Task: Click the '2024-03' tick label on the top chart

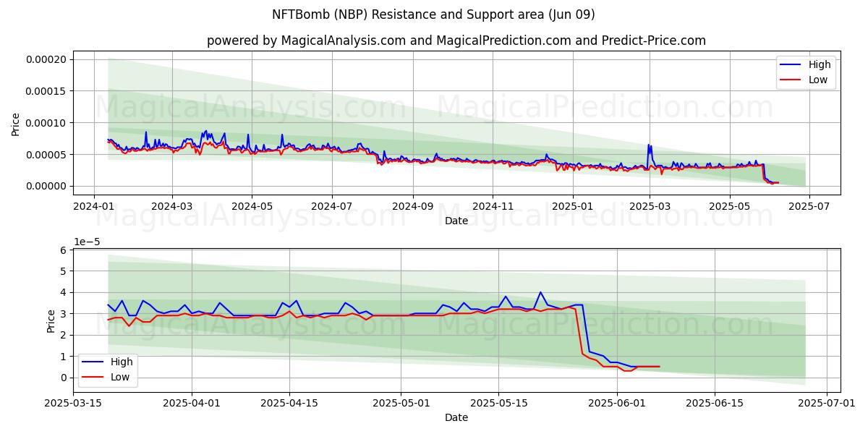Action: click(172, 206)
